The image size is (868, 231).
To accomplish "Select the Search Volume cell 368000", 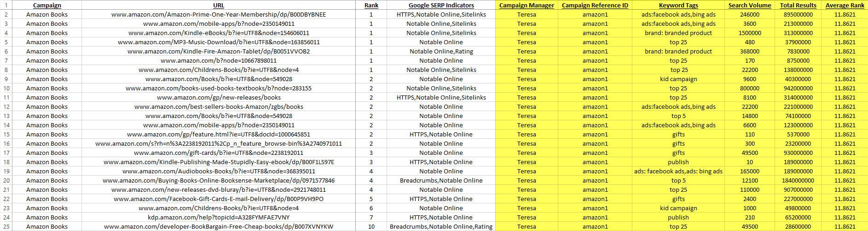I will point(750,51).
